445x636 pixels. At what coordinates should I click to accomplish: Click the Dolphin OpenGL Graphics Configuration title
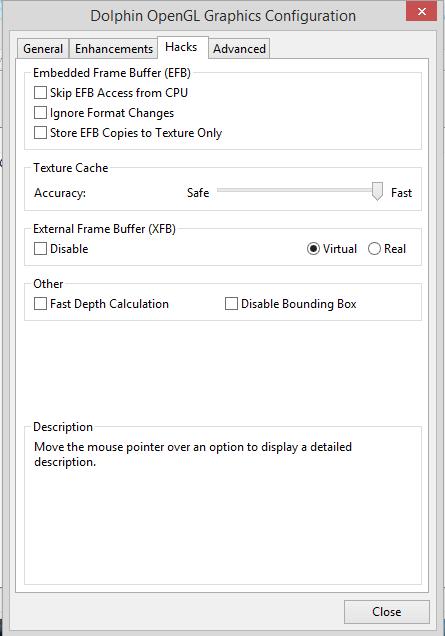point(223,16)
